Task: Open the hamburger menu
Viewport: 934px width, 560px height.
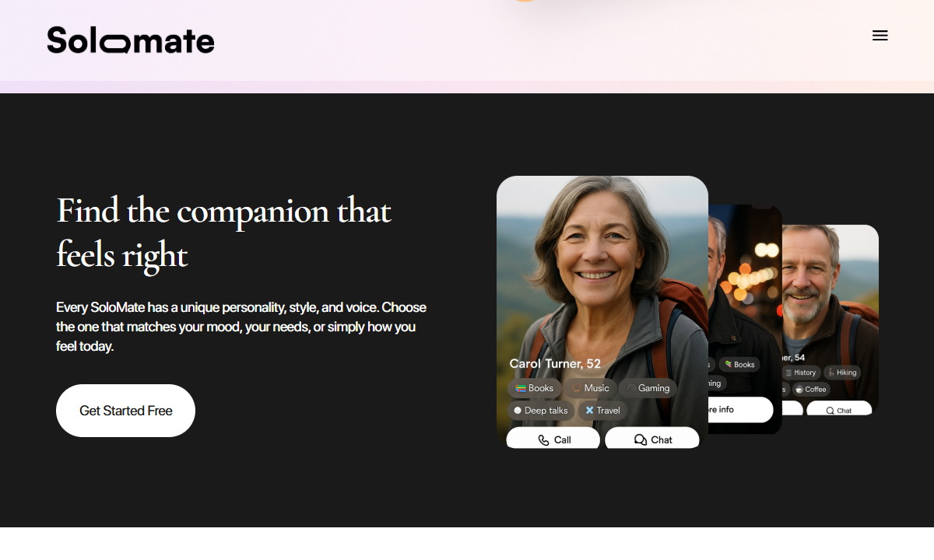Action: point(880,36)
